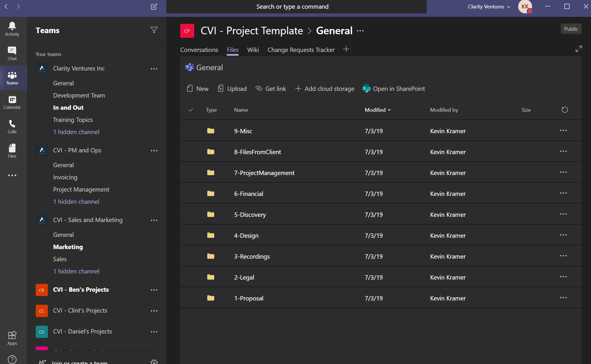591x364 pixels.
Task: Select the Files tab
Action: [x=233, y=50]
